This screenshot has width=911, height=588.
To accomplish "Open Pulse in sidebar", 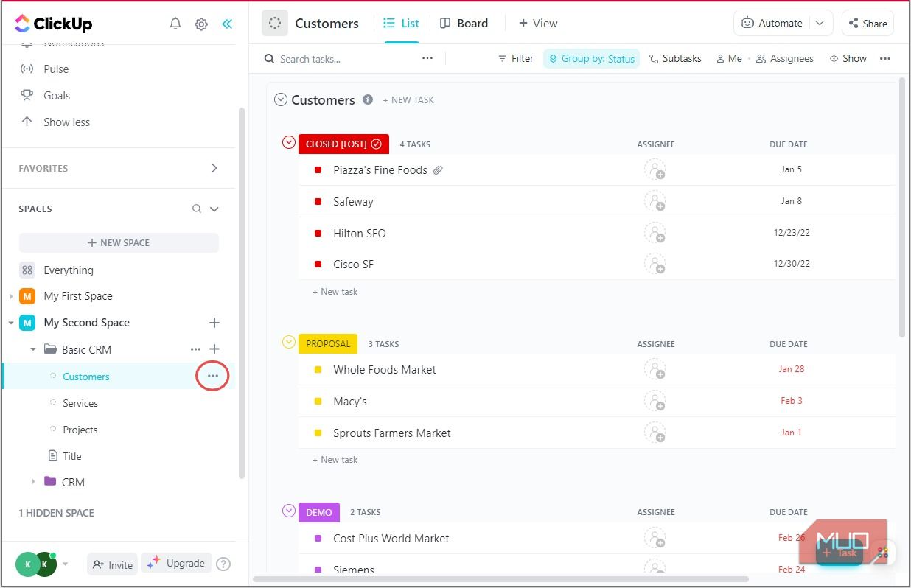I will click(x=56, y=69).
